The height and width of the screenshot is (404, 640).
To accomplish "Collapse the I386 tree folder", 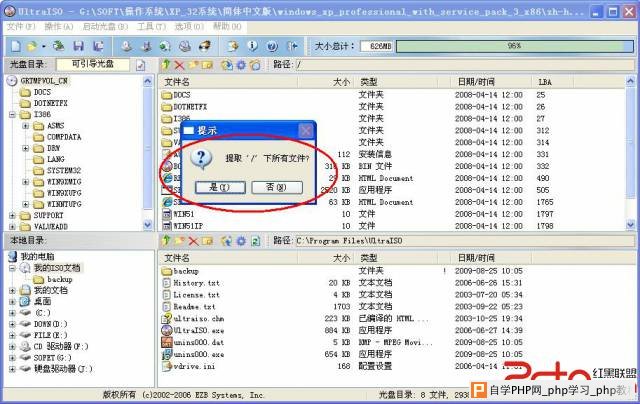I will pyautogui.click(x=12, y=115).
